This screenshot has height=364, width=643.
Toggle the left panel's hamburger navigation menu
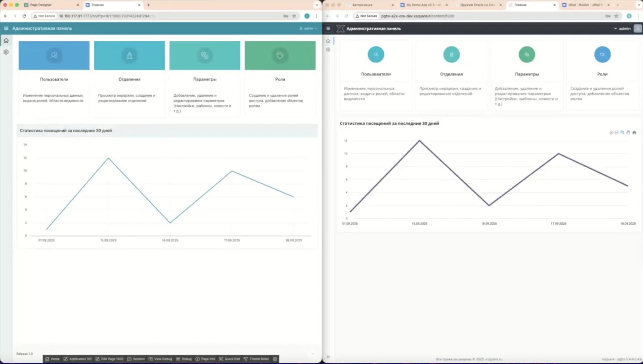point(6,28)
